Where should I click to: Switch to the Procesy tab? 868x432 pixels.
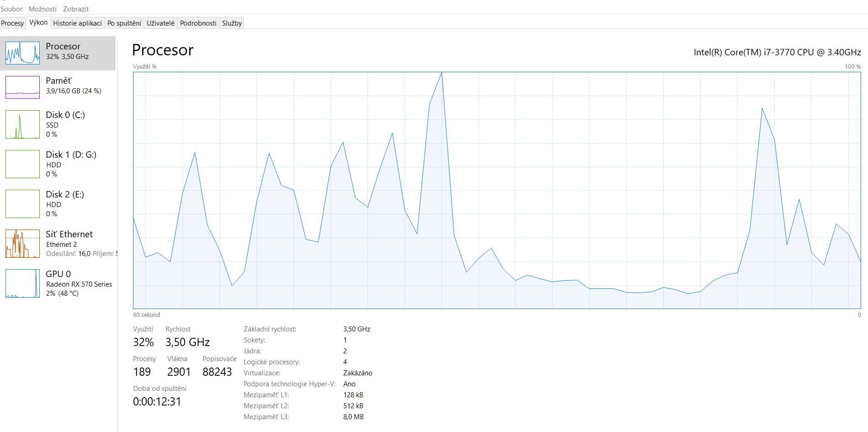click(12, 23)
